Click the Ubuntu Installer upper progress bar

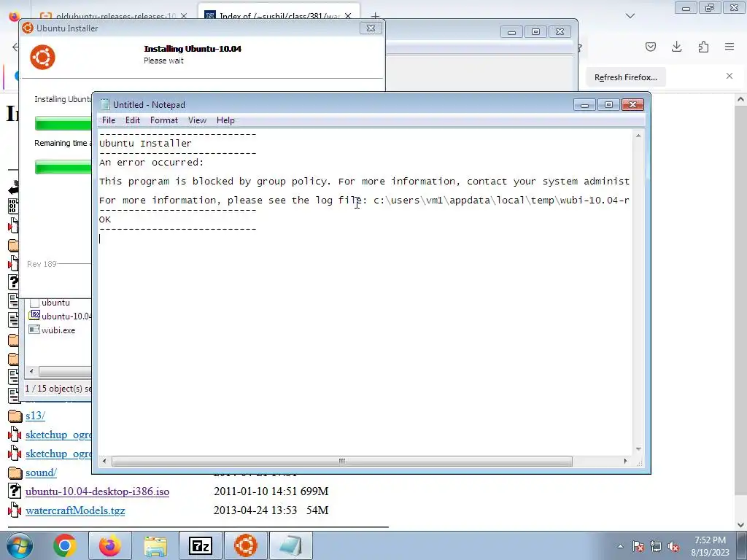[x=63, y=123]
